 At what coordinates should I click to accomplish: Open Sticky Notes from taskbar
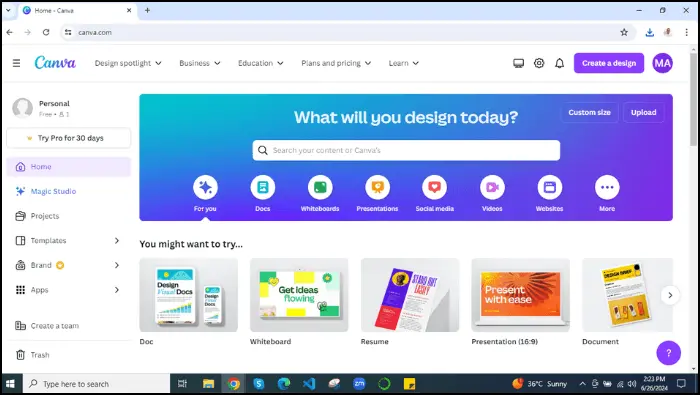pyautogui.click(x=409, y=384)
